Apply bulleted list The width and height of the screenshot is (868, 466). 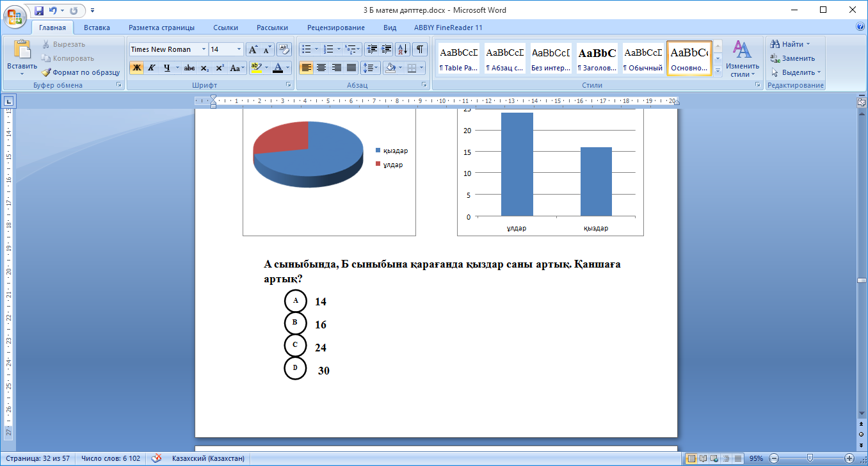(x=306, y=49)
